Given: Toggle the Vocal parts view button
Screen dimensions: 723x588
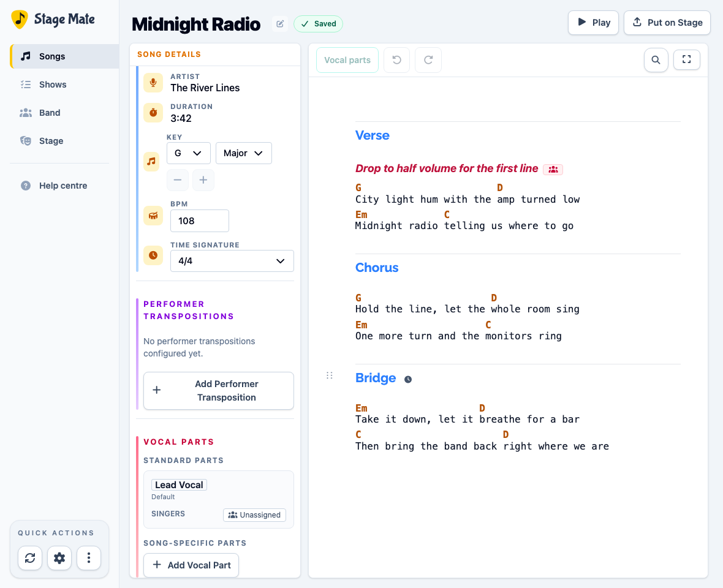Looking at the screenshot, I should [347, 60].
